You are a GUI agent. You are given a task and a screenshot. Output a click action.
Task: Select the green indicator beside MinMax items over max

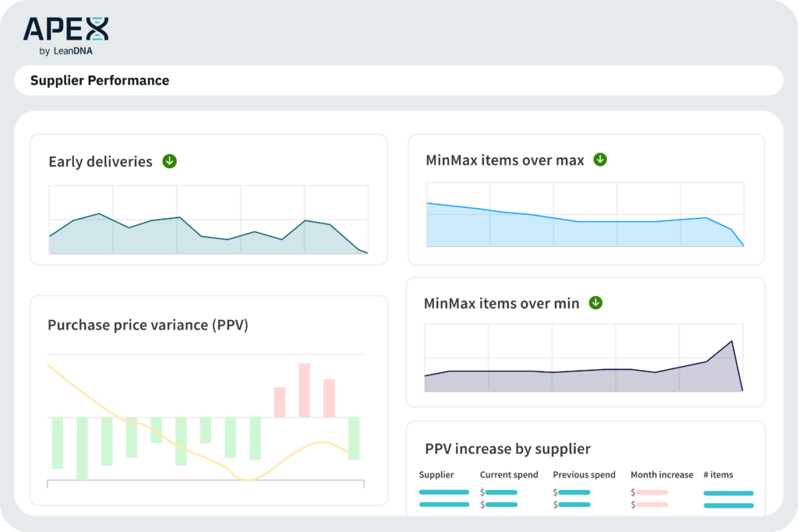pyautogui.click(x=600, y=159)
